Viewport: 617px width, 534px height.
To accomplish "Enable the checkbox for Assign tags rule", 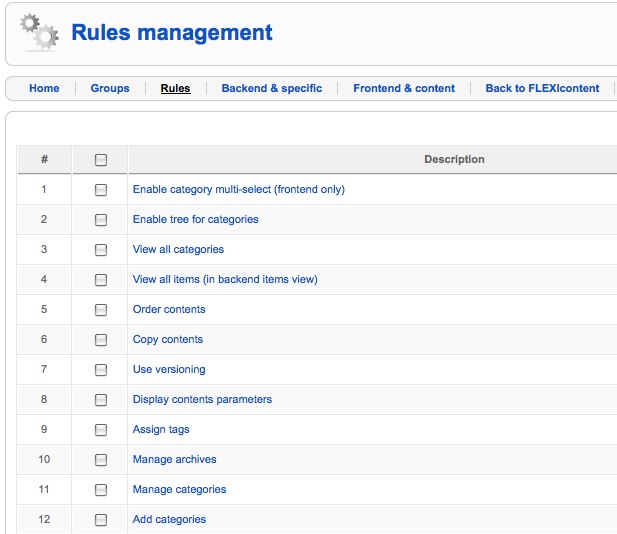I will click(101, 430).
